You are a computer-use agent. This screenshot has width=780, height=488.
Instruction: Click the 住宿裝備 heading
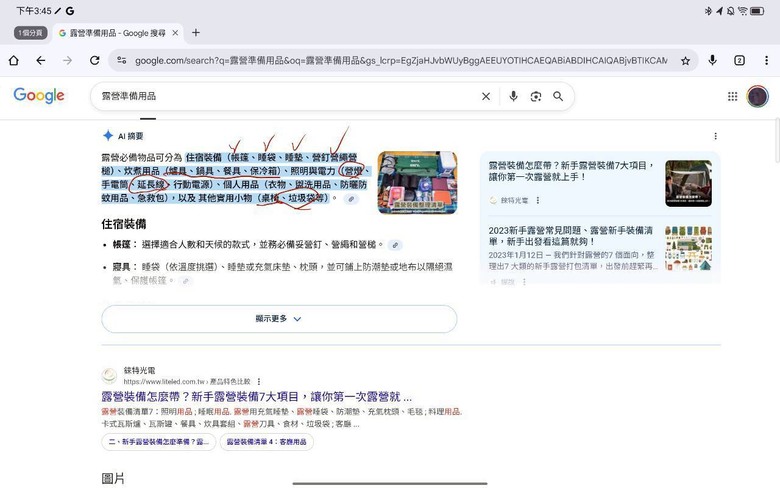point(124,224)
